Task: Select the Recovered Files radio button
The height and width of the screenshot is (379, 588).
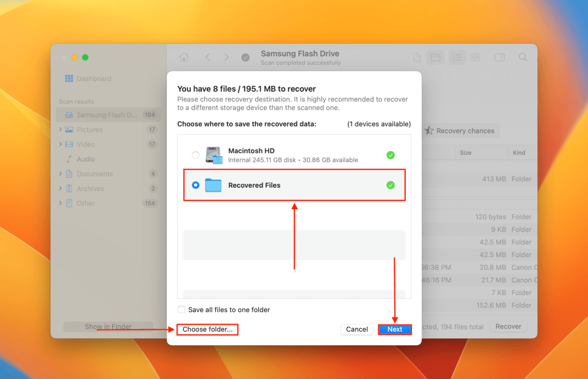Action: [196, 185]
